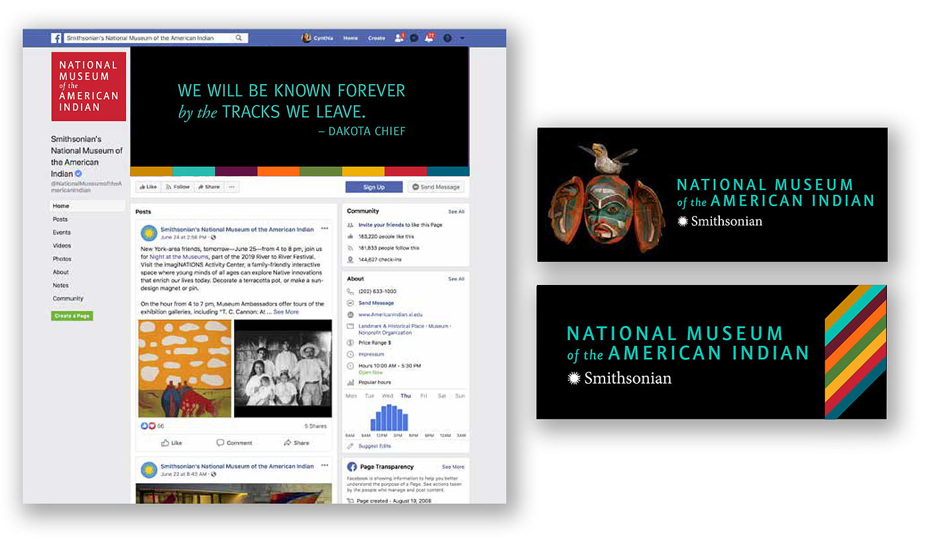This screenshot has width=928, height=560.
Task: Open the friend requests icon
Action: pos(399,38)
